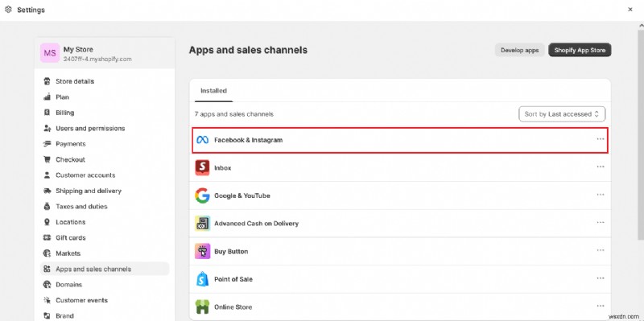Click the Online Store app icon
Screen dimensions: 644x321
[x=202, y=307]
